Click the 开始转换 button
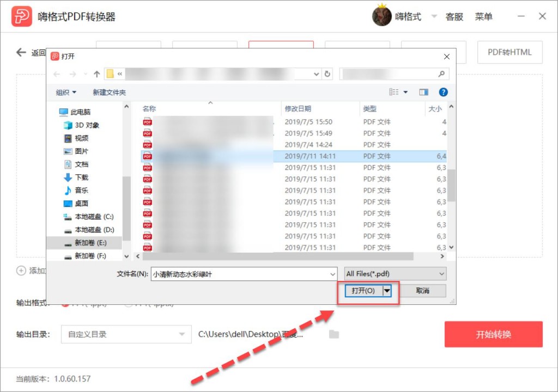Viewport: 558px width, 392px height. (493, 334)
